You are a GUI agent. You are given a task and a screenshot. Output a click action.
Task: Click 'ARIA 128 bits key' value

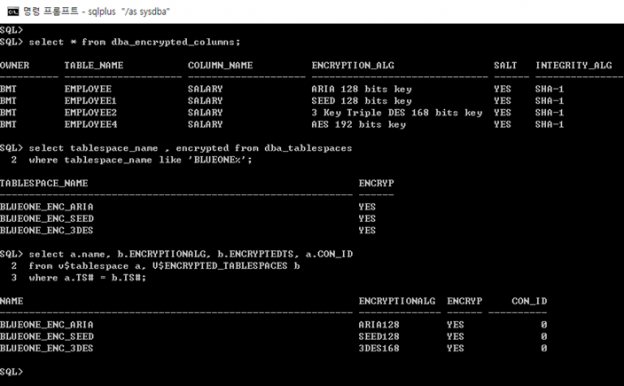pos(361,89)
